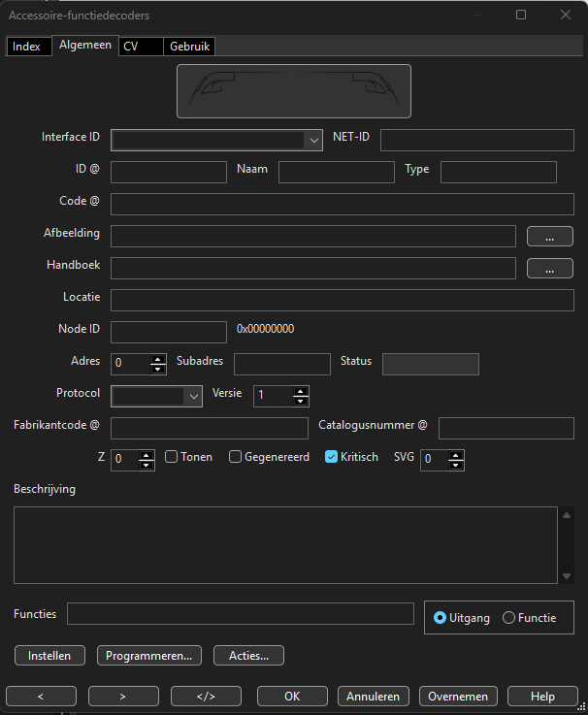
Task: Enable the Tonen checkbox
Action: (172, 457)
